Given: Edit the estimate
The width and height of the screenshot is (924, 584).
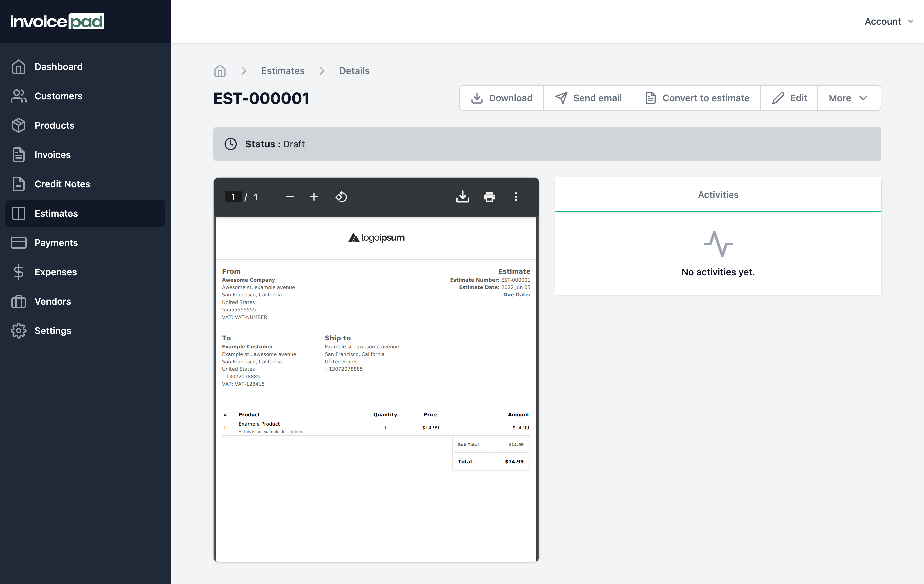Looking at the screenshot, I should point(789,98).
